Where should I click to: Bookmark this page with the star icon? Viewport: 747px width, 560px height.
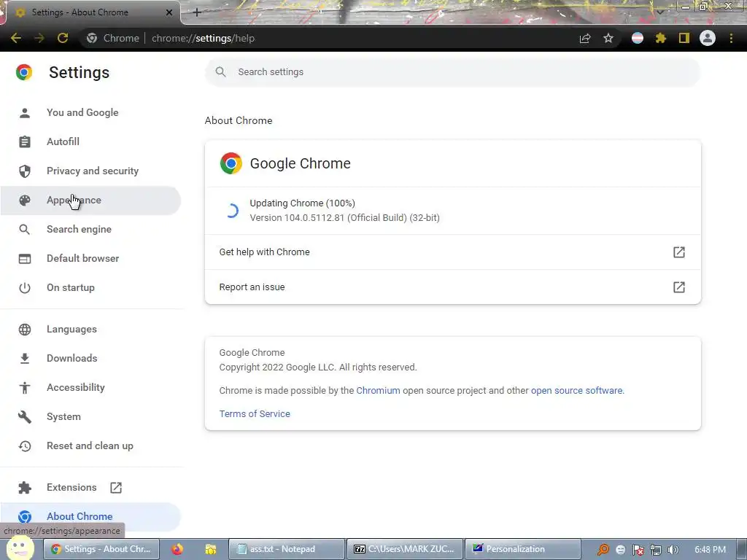[x=608, y=38]
